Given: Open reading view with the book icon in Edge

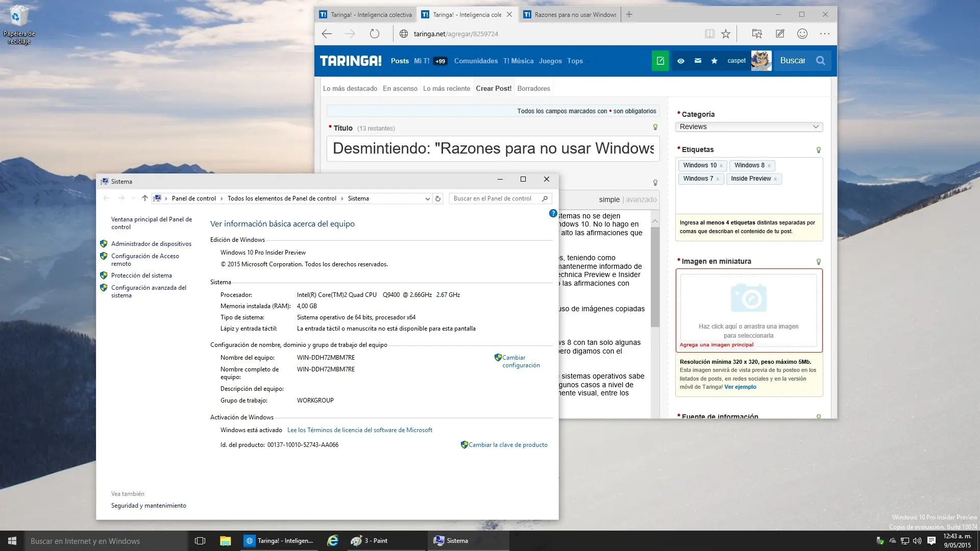Looking at the screenshot, I should [709, 34].
